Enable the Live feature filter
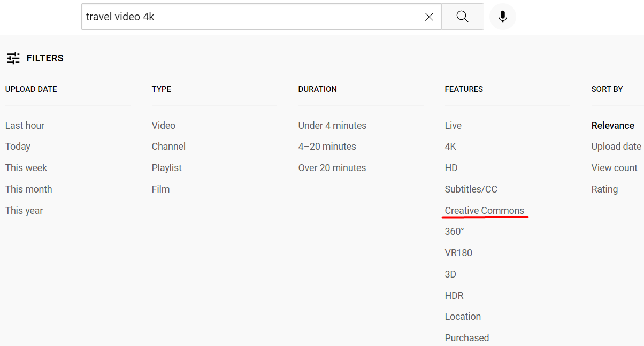644x346 pixels. 453,126
